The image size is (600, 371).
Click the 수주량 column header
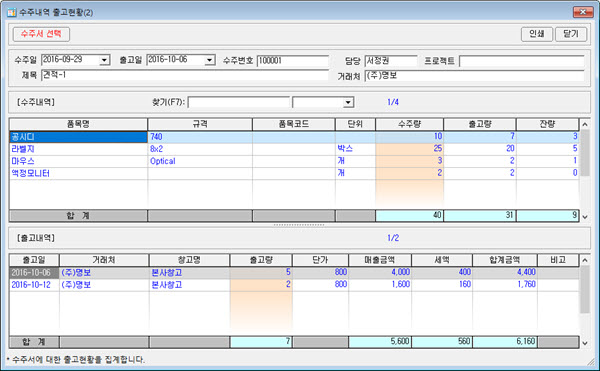pos(410,124)
